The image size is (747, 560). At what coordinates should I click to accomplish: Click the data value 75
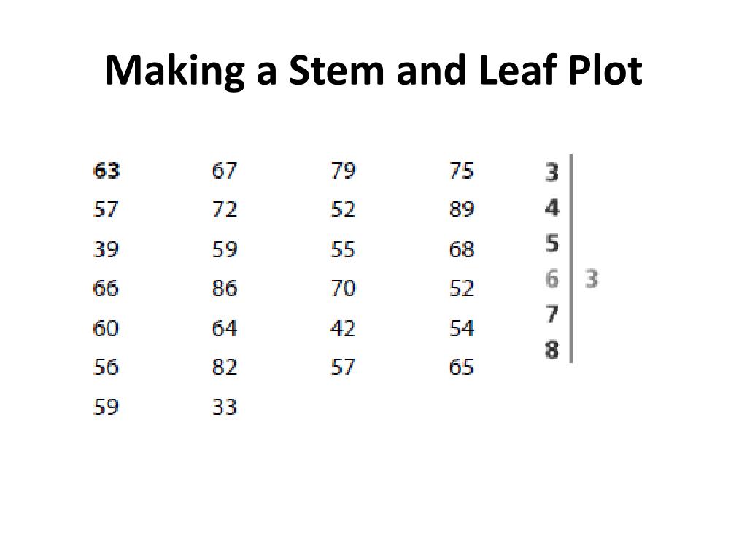click(x=461, y=171)
